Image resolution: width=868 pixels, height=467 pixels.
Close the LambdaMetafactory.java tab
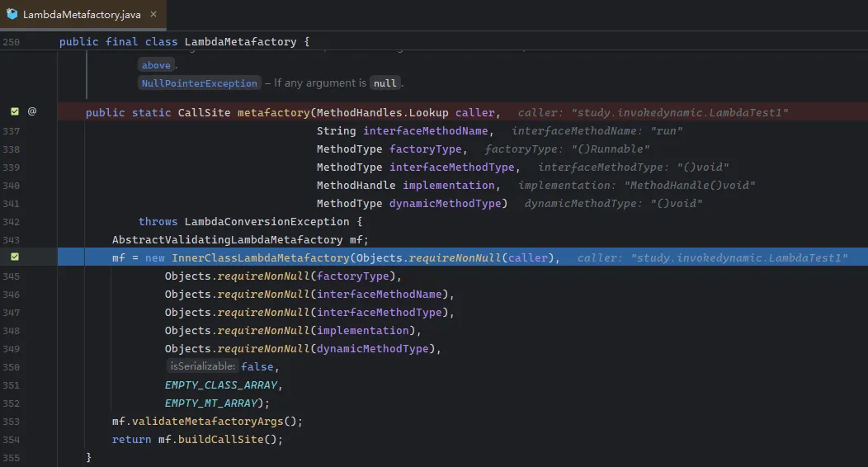coord(153,14)
